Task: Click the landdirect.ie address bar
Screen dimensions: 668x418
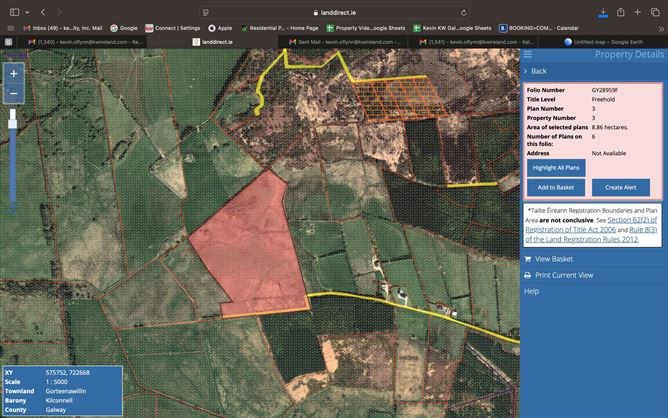Action: point(333,11)
